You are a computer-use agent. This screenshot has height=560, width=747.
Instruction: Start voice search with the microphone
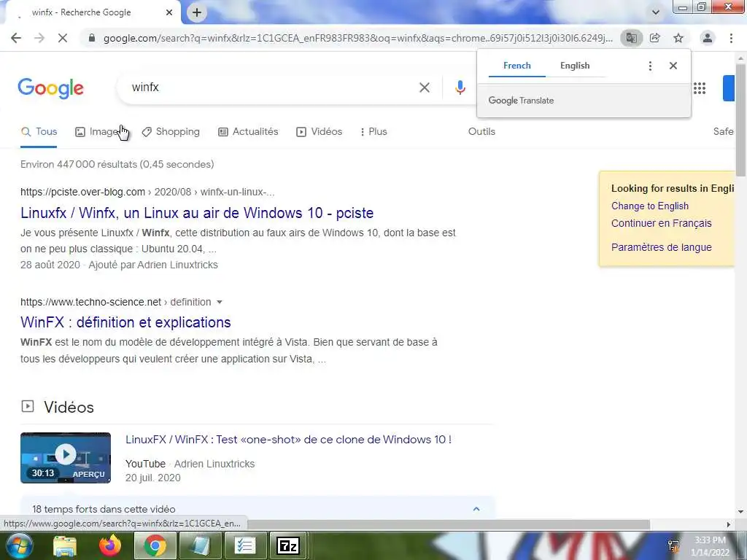tap(460, 87)
